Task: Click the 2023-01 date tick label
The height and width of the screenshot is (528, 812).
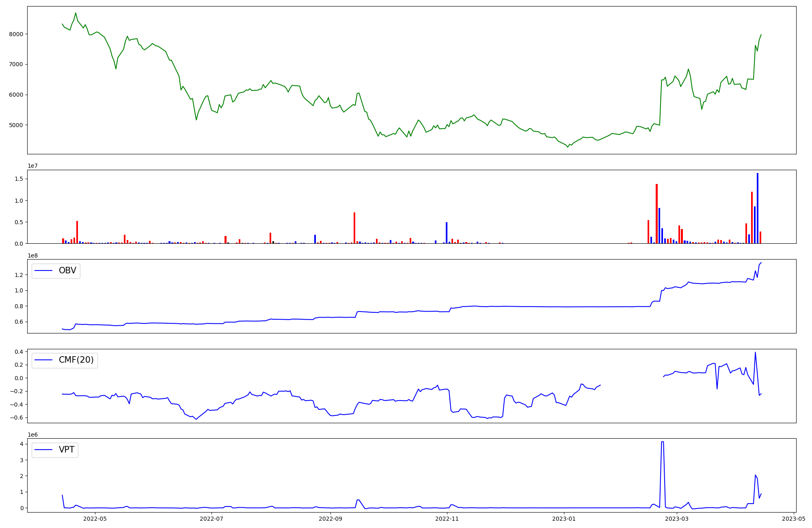Action: click(x=564, y=519)
